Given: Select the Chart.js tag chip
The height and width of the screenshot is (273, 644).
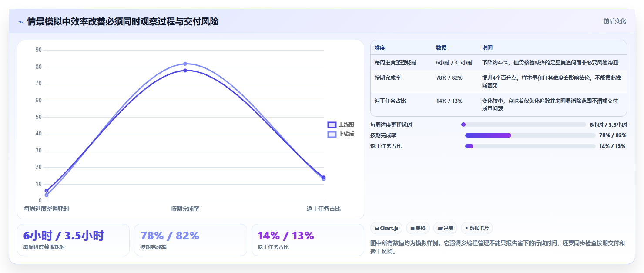Looking at the screenshot, I should click(386, 228).
